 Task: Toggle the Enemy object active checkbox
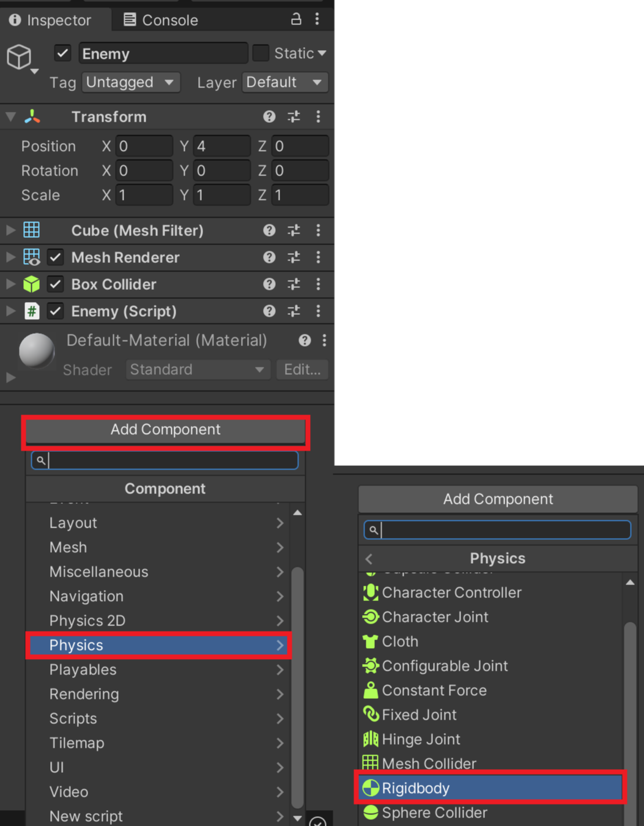click(x=62, y=53)
